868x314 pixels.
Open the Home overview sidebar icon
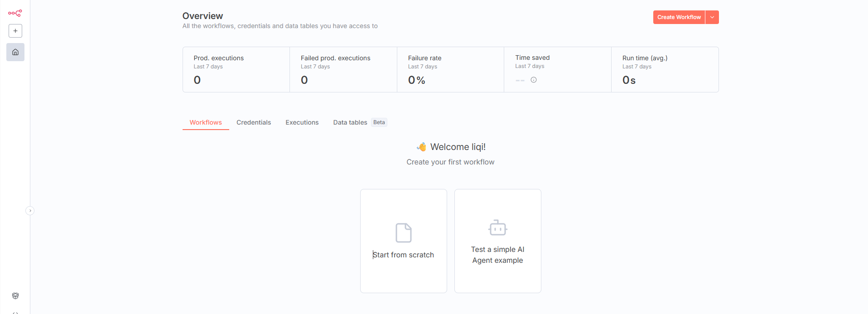coord(15,52)
